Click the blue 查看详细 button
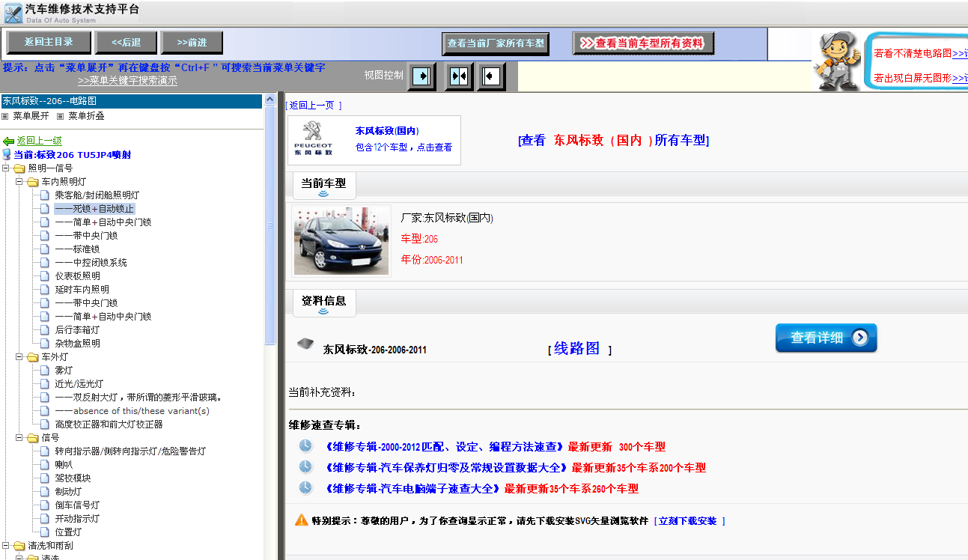Image resolution: width=968 pixels, height=560 pixels. [826, 338]
